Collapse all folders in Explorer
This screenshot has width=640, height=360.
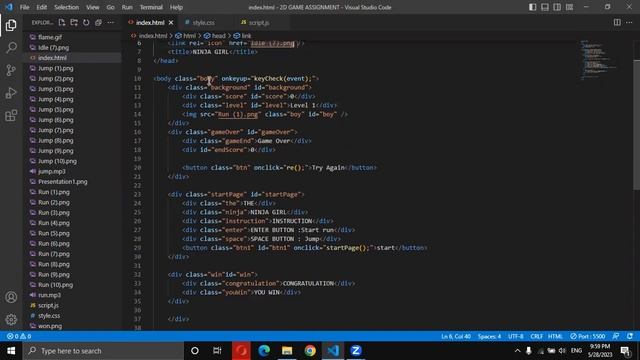pyautogui.click(x=98, y=22)
